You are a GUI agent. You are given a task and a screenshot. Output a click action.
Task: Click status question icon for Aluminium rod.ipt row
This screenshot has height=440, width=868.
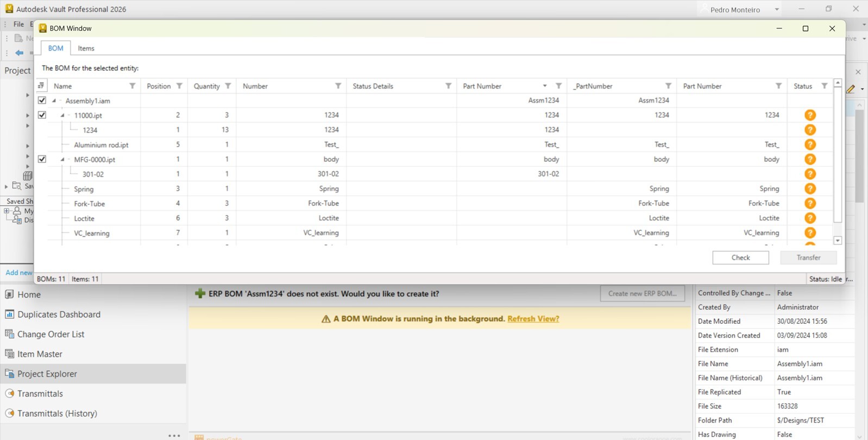pyautogui.click(x=810, y=144)
